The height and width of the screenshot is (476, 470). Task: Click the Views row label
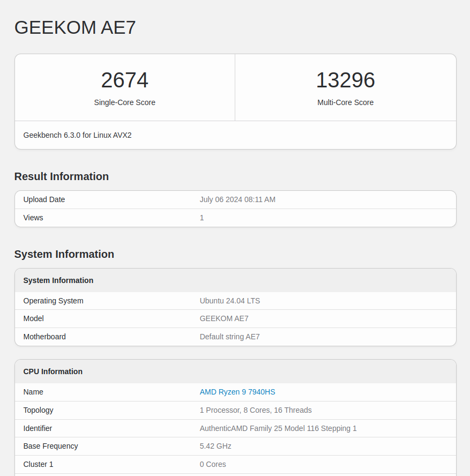33,218
